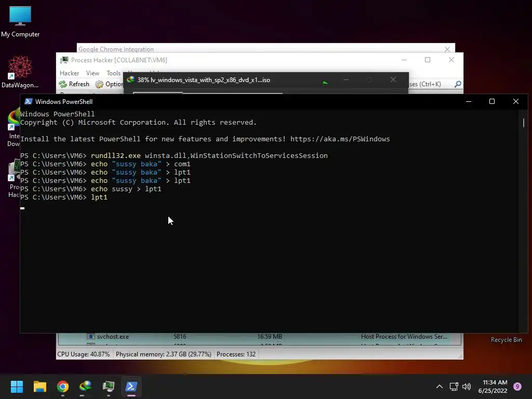
Task: Click the rundll32.exe command line text
Action: [x=209, y=156]
